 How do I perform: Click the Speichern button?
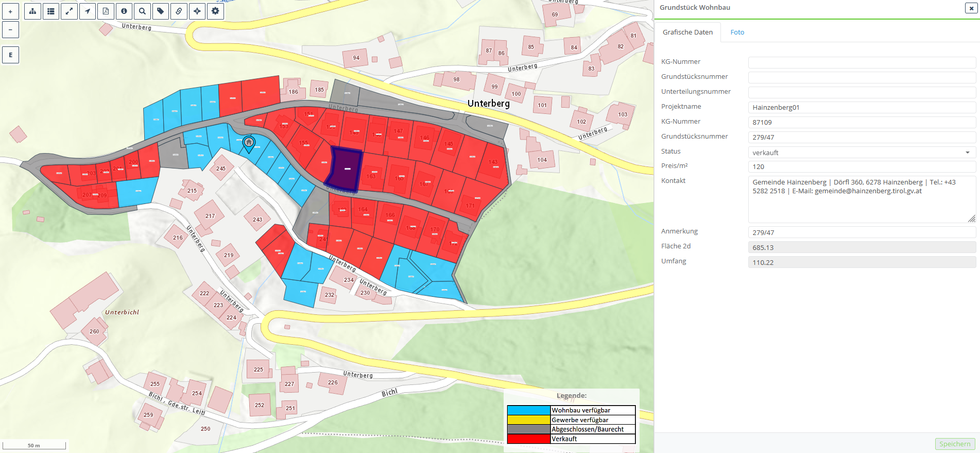pyautogui.click(x=954, y=444)
